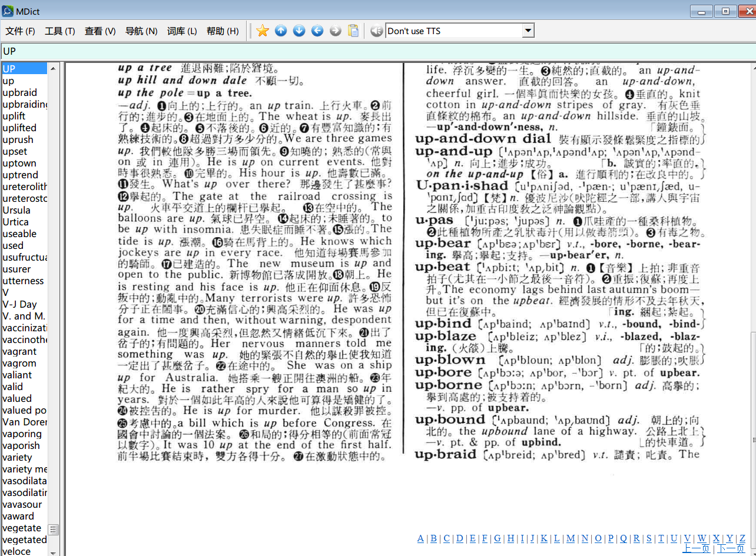Select 'Urtica' in the word list
756x556 pixels.
(15, 222)
